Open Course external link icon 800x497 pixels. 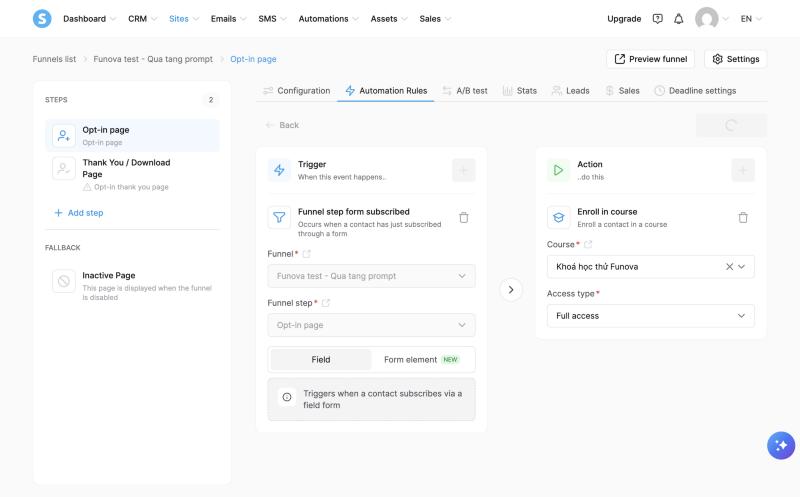click(588, 244)
